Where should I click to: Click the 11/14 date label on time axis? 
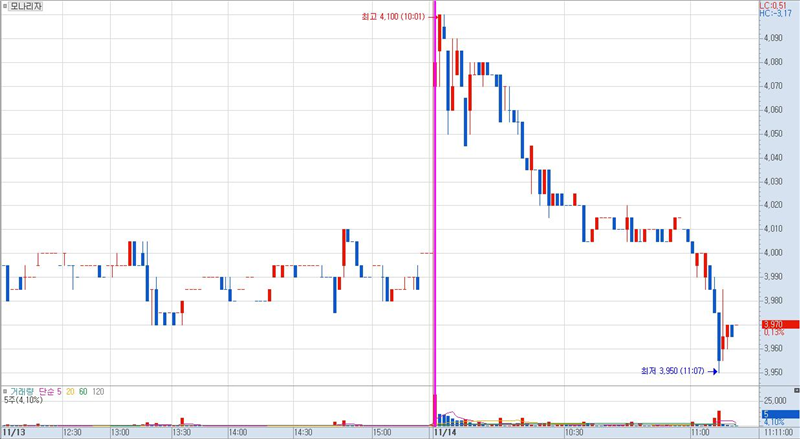click(x=443, y=433)
